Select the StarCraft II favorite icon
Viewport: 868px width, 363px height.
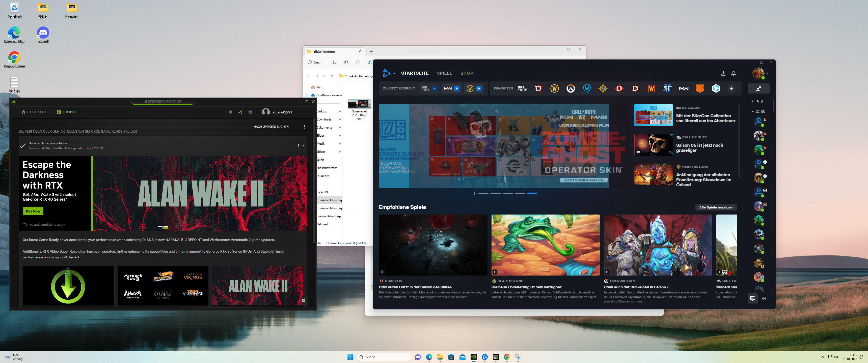tap(667, 88)
